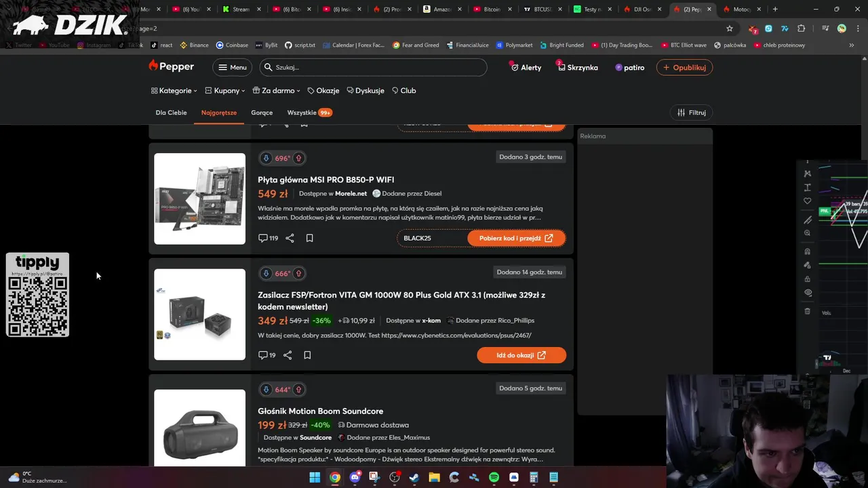The height and width of the screenshot is (488, 868).
Task: Open Głośnik Motion Boom Soundcore title
Action: coord(320,411)
